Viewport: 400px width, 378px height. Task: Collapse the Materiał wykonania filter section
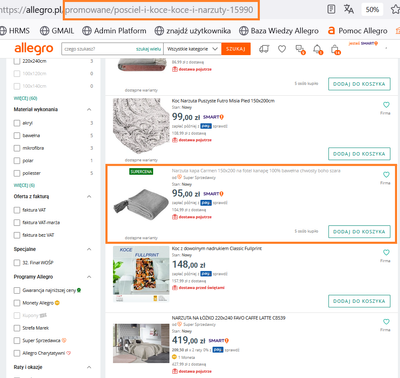(x=89, y=109)
